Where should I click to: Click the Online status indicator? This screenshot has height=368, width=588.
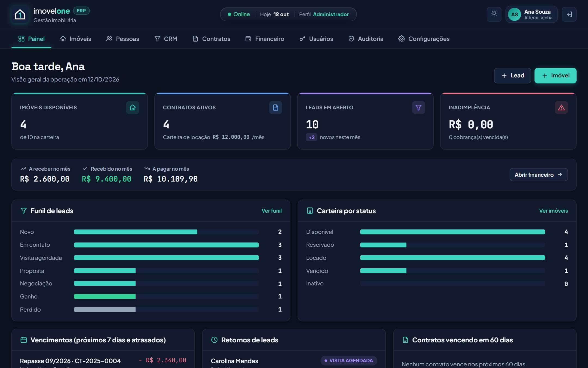tap(239, 14)
